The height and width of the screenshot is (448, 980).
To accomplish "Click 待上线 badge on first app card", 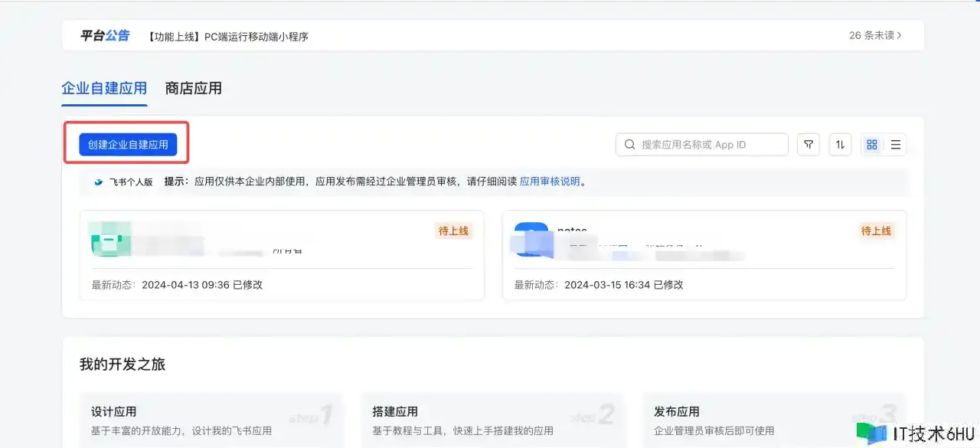I will pos(453,231).
